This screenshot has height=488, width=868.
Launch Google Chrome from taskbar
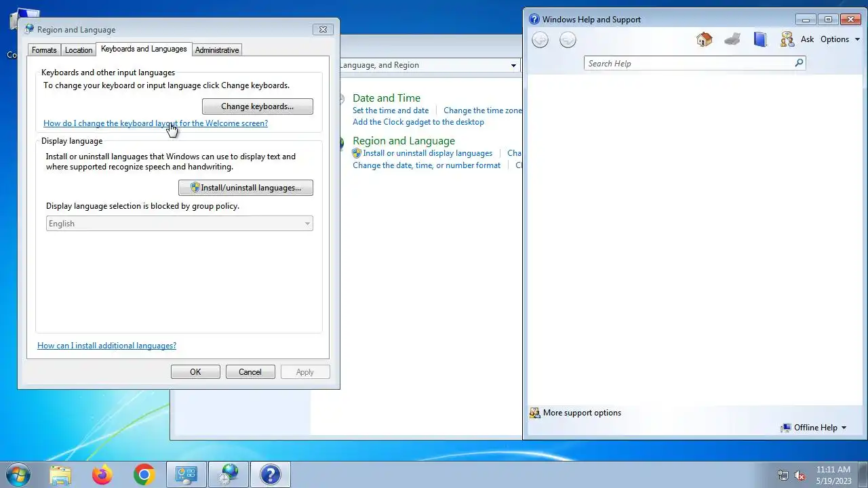click(144, 474)
